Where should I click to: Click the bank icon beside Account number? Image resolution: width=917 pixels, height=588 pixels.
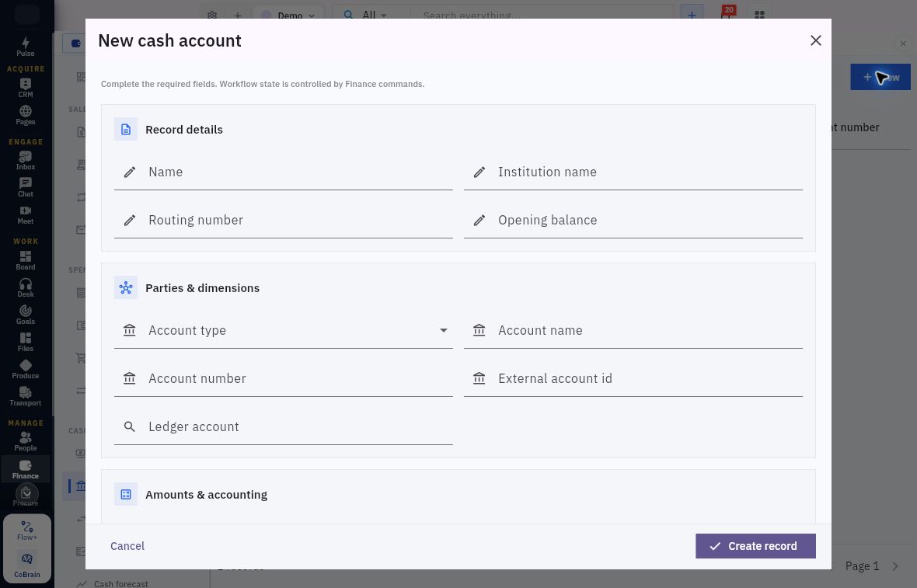click(x=130, y=378)
